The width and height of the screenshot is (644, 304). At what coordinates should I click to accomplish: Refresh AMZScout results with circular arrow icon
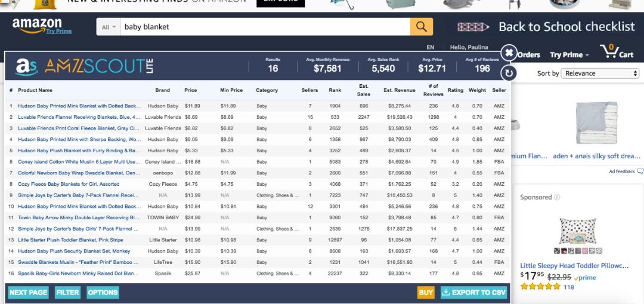509,73
